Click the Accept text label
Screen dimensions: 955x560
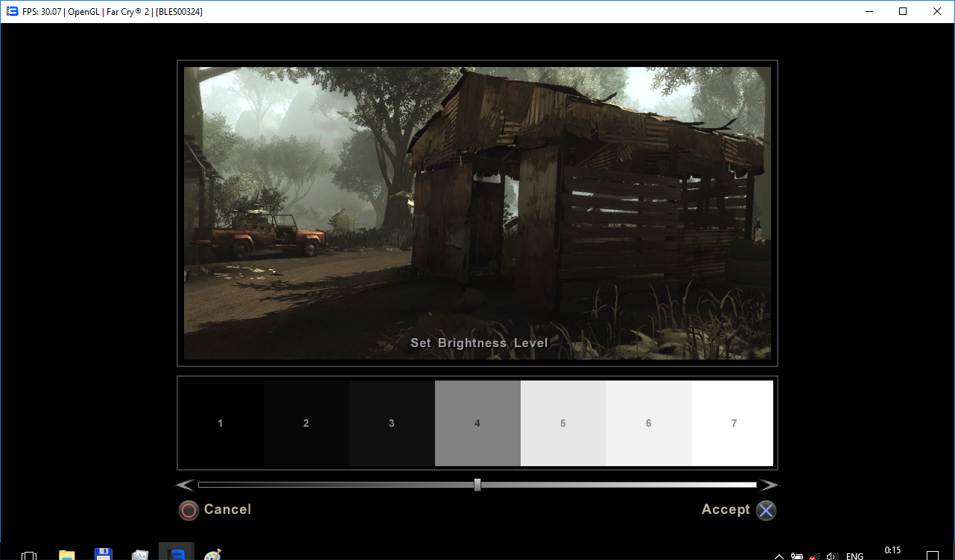coord(725,509)
